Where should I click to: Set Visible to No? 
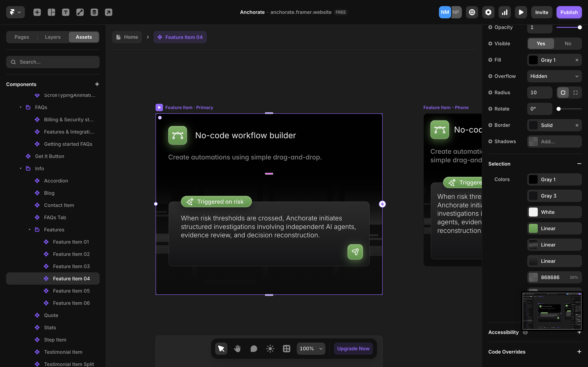(x=568, y=43)
